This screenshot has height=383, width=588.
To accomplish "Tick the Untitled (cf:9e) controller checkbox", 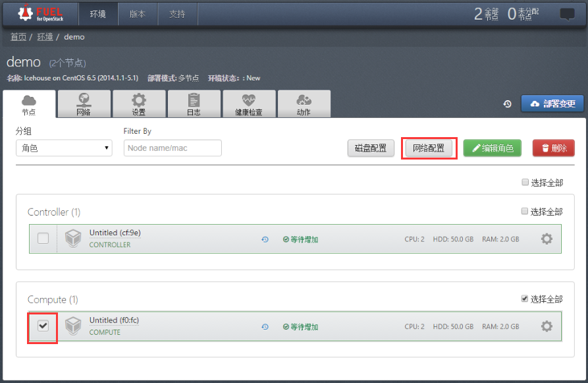I will pyautogui.click(x=43, y=238).
